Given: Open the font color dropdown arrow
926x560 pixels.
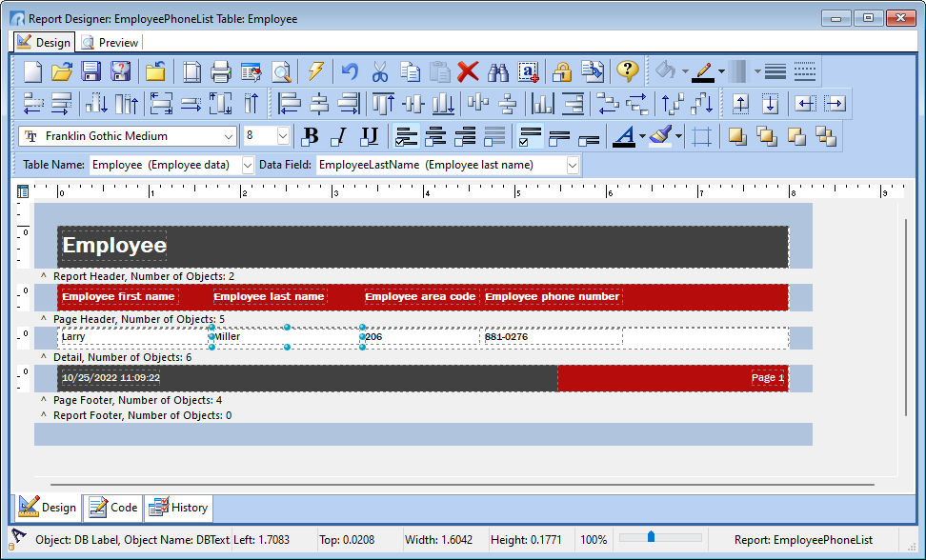Looking at the screenshot, I should 642,136.
